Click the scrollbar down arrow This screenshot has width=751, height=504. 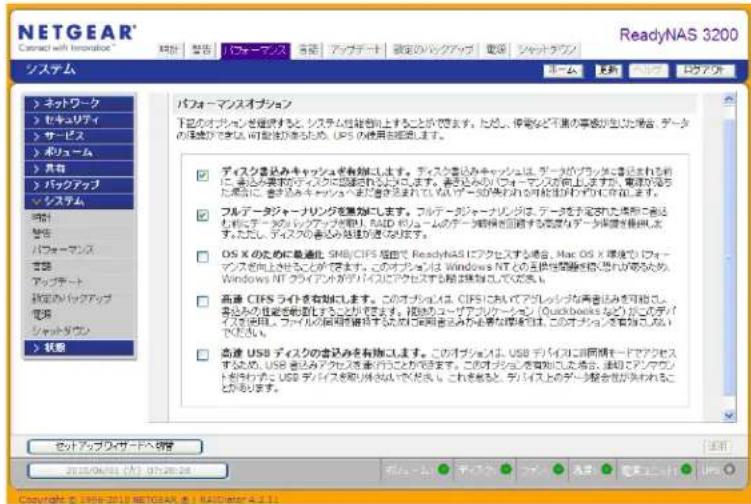729,415
